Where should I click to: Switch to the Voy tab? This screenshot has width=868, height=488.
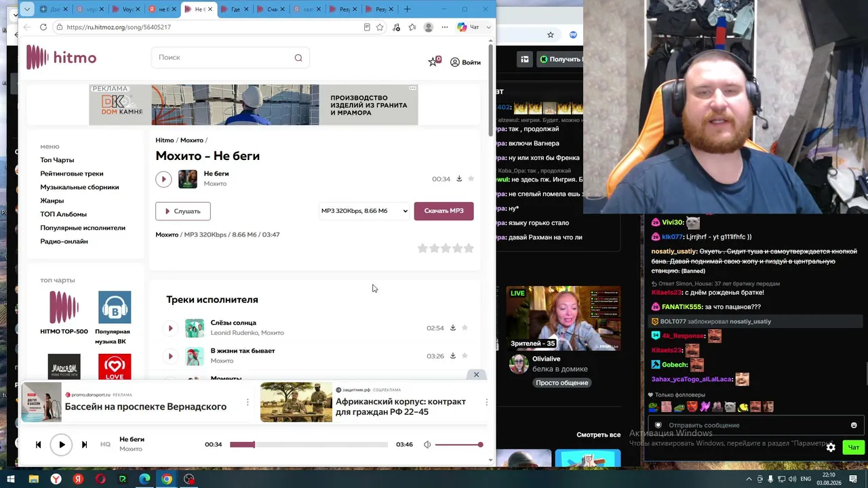(125, 9)
